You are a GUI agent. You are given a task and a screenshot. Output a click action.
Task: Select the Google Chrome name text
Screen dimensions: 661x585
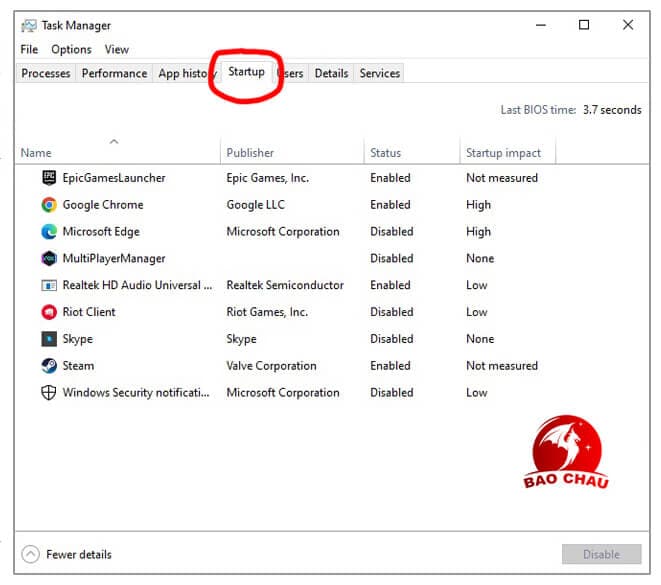(x=103, y=205)
